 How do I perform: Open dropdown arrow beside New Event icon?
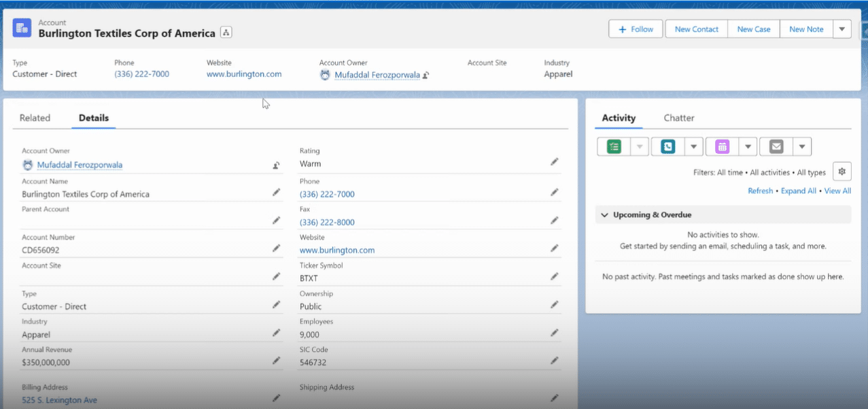748,146
